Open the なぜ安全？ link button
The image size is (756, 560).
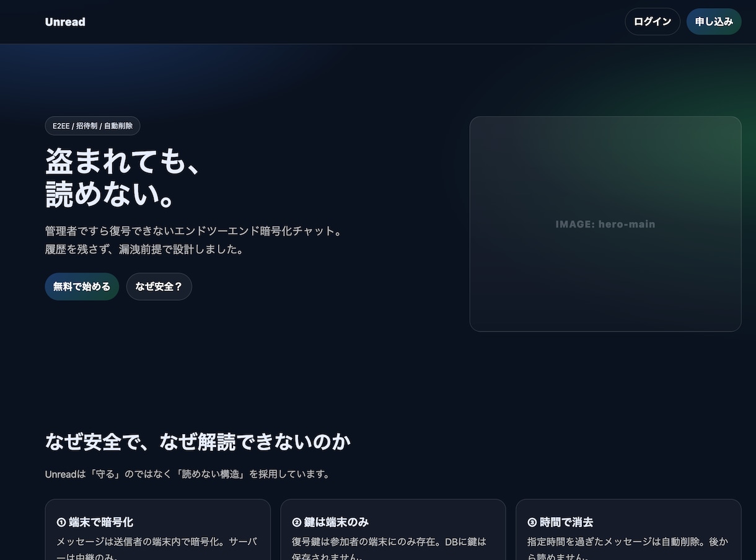point(159,287)
